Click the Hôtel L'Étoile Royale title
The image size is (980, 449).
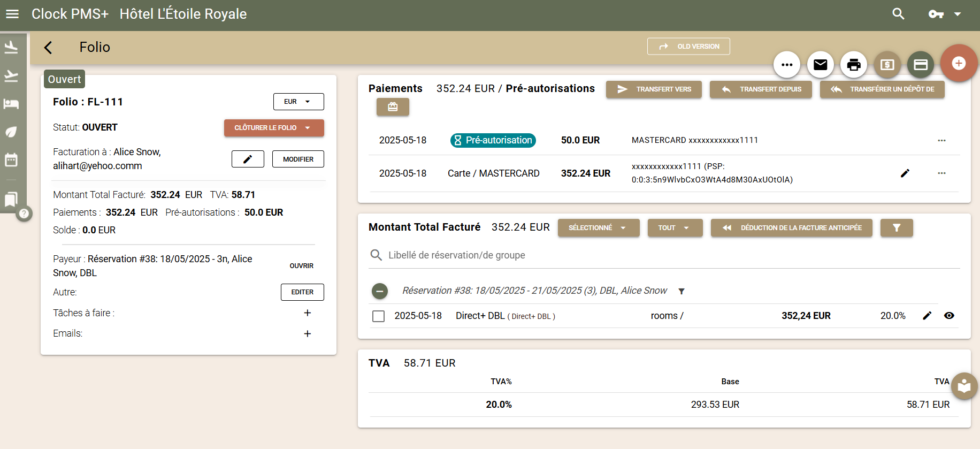tap(183, 14)
